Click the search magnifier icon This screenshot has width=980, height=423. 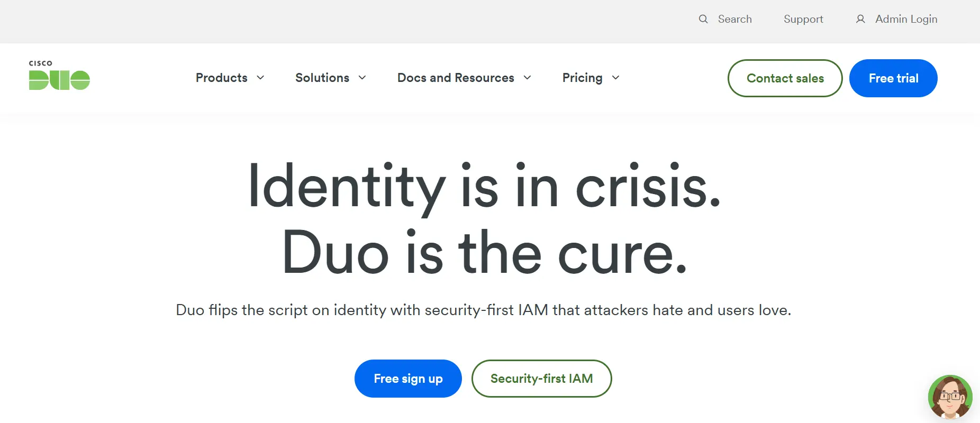(x=704, y=19)
